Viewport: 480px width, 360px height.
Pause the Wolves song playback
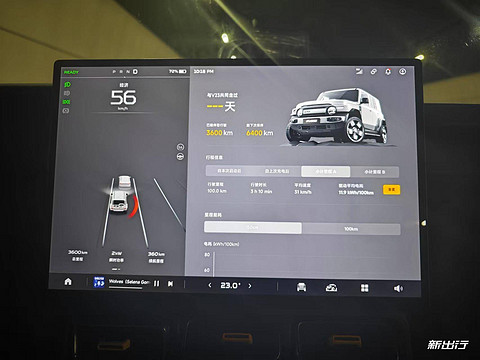[x=156, y=284]
